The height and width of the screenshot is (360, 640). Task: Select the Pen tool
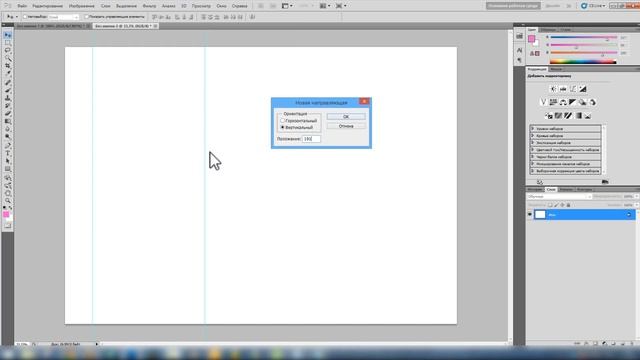tap(8, 146)
